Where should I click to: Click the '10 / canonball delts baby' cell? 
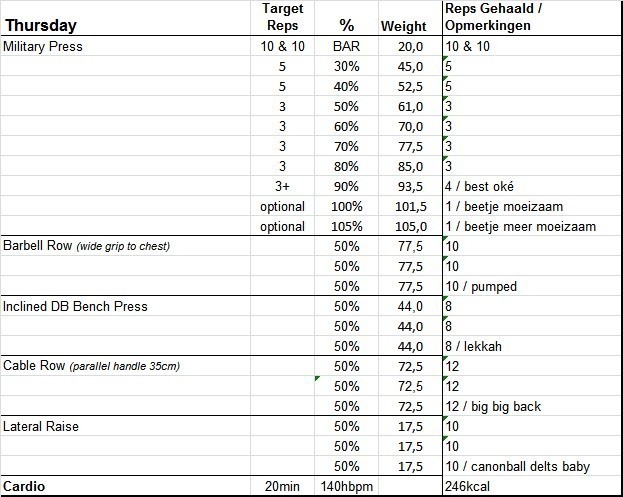click(x=518, y=466)
